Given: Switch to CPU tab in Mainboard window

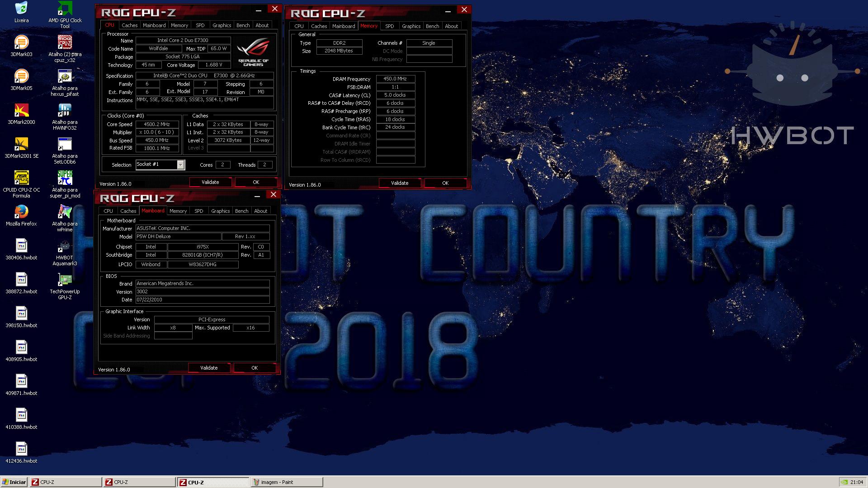Looking at the screenshot, I should tap(108, 211).
